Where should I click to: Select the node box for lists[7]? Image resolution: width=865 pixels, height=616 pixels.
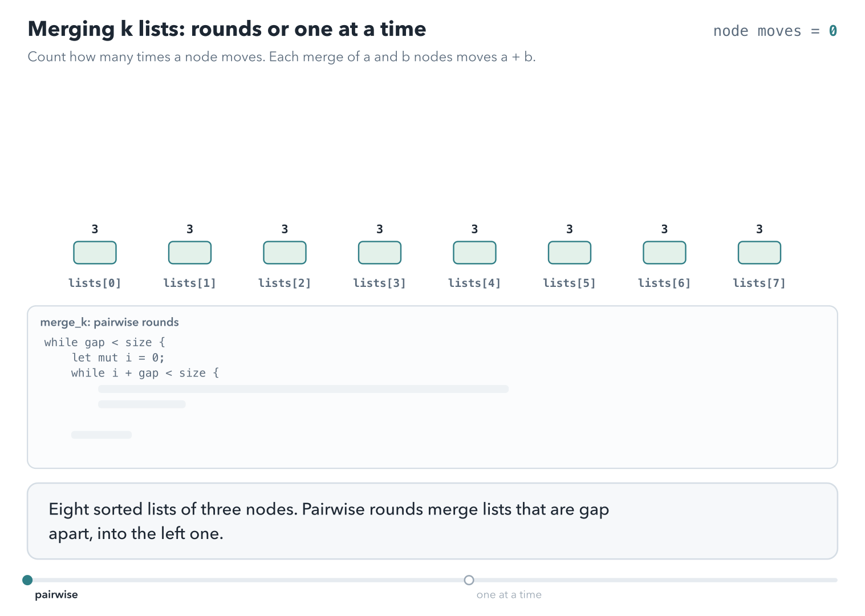[x=760, y=253]
